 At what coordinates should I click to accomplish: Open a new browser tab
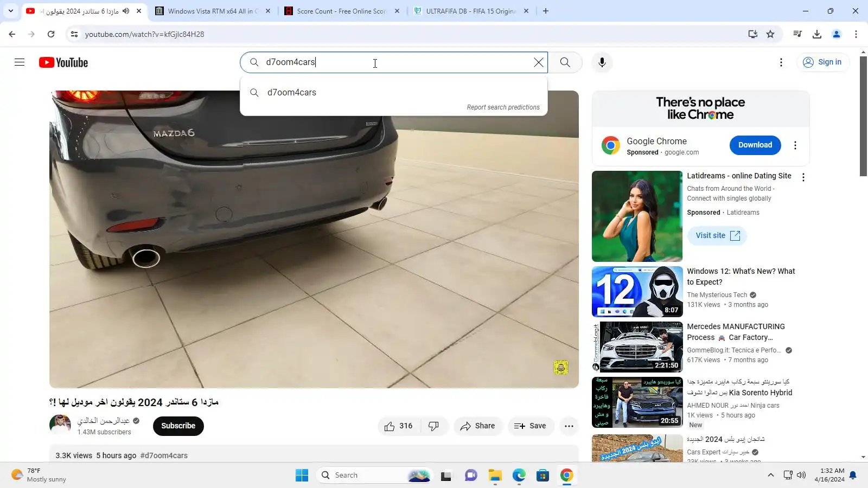(x=546, y=11)
